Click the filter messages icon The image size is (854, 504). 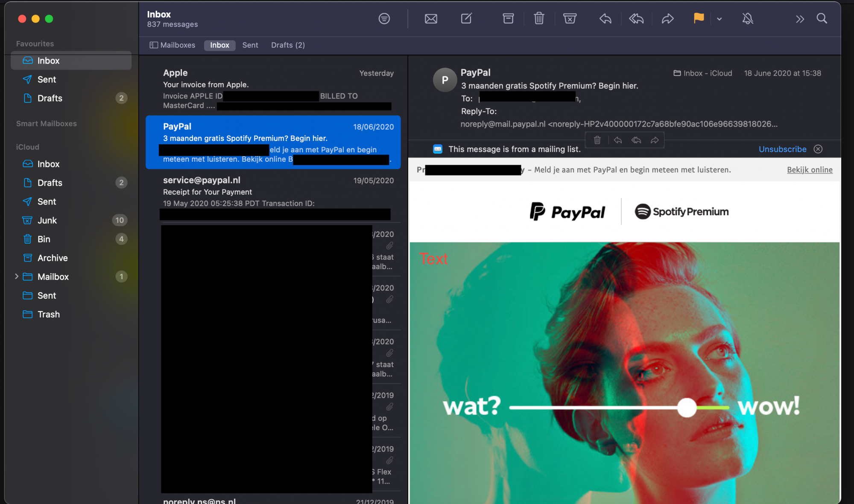(384, 19)
